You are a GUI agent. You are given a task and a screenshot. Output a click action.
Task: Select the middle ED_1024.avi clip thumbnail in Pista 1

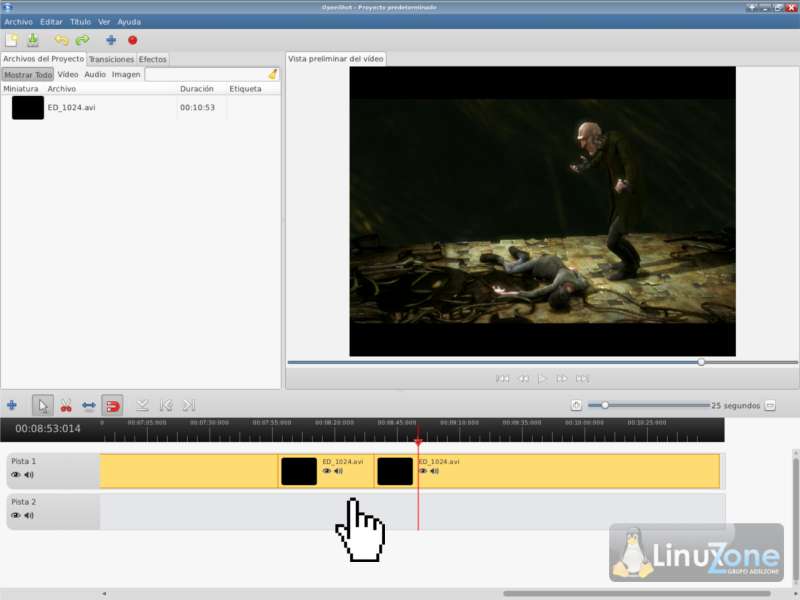point(299,471)
